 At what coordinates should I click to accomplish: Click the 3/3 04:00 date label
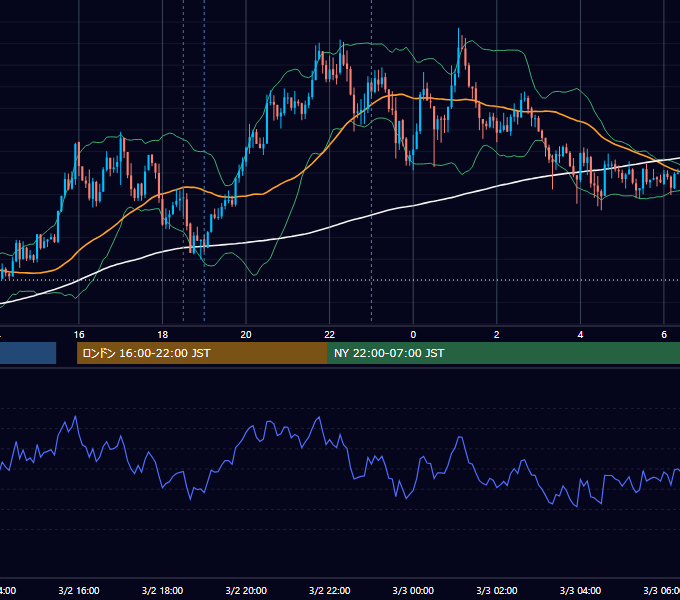(580, 590)
